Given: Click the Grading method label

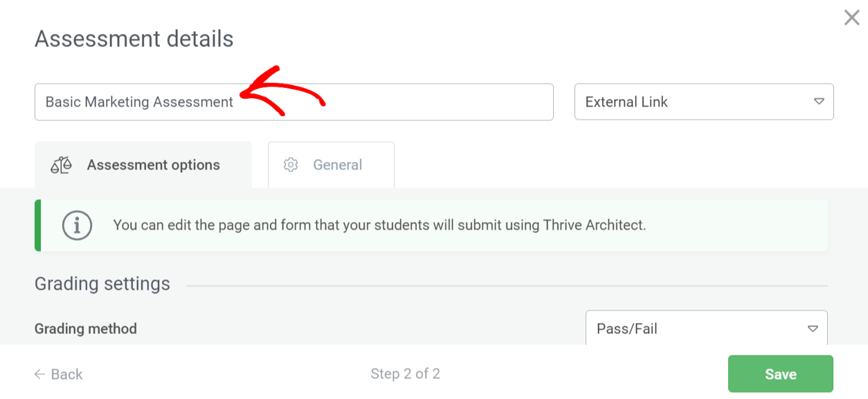Looking at the screenshot, I should (x=86, y=328).
